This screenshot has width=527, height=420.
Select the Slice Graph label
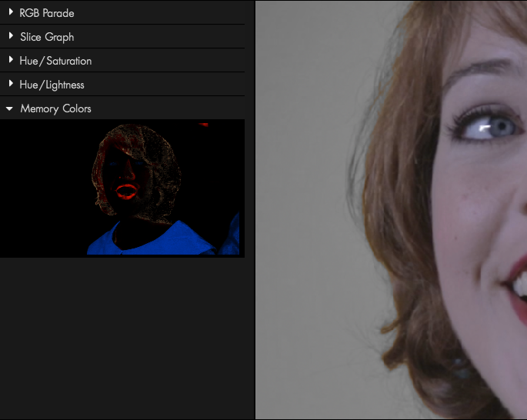[x=47, y=37]
